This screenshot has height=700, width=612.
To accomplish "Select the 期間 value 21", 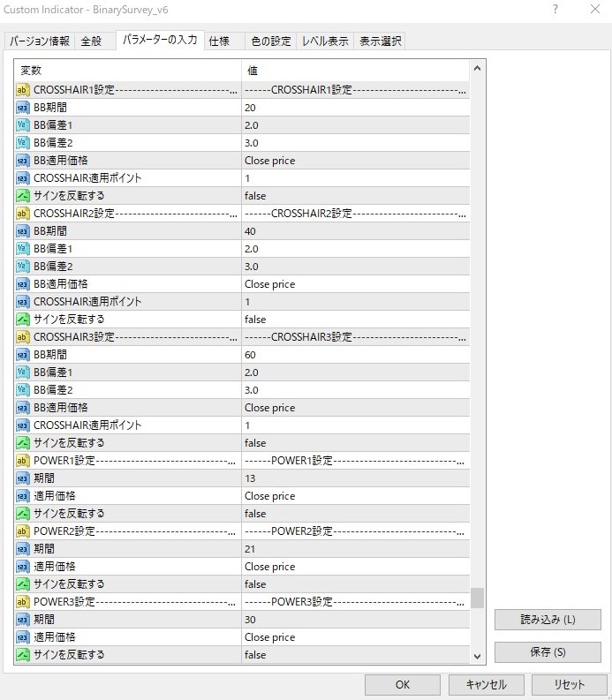I will (x=356, y=549).
